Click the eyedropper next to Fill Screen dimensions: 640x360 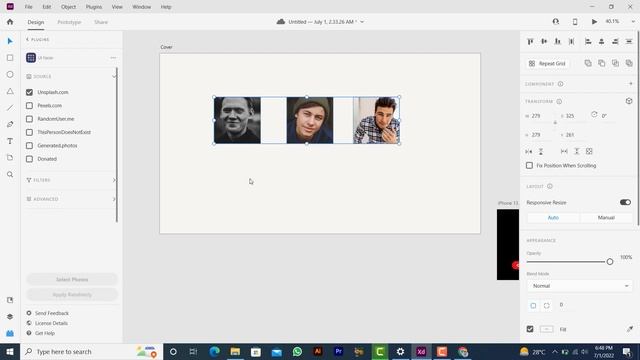[x=630, y=329]
